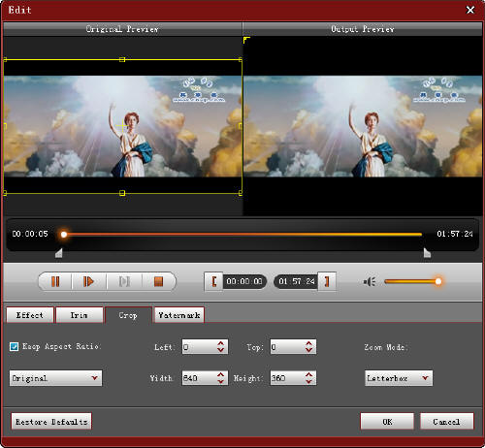
Task: Decrease the Top crop value
Action: point(309,350)
